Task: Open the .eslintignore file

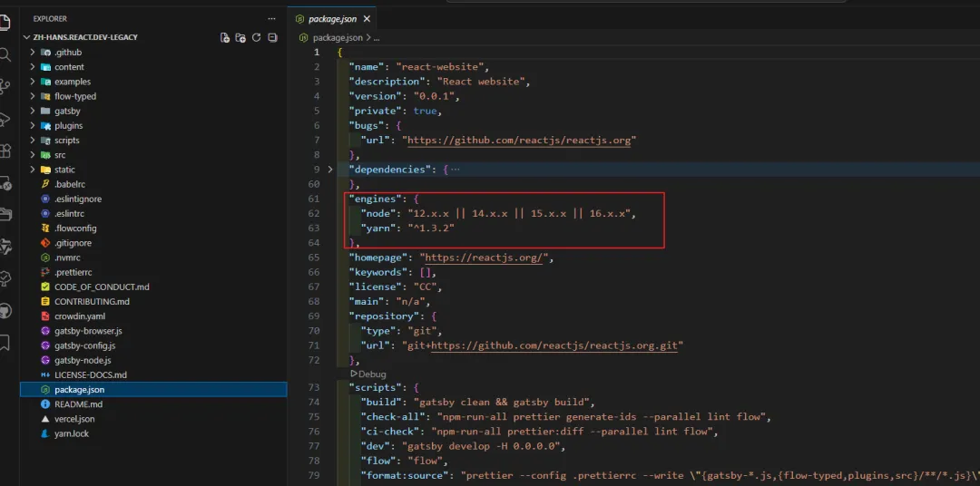Action: (x=153, y=199)
